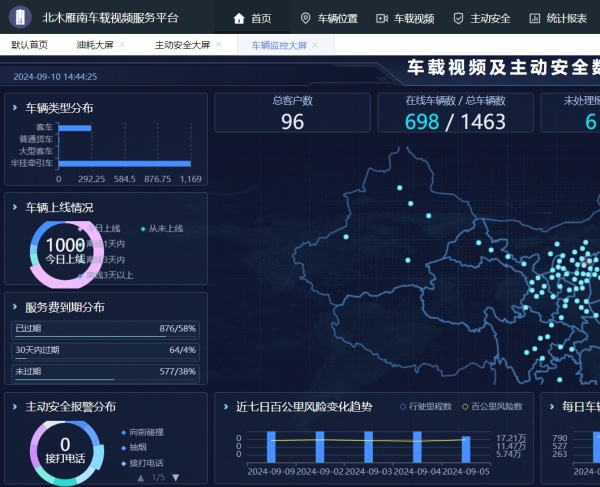Click the home icon beside 首页
This screenshot has width=600, height=487.
238,18
